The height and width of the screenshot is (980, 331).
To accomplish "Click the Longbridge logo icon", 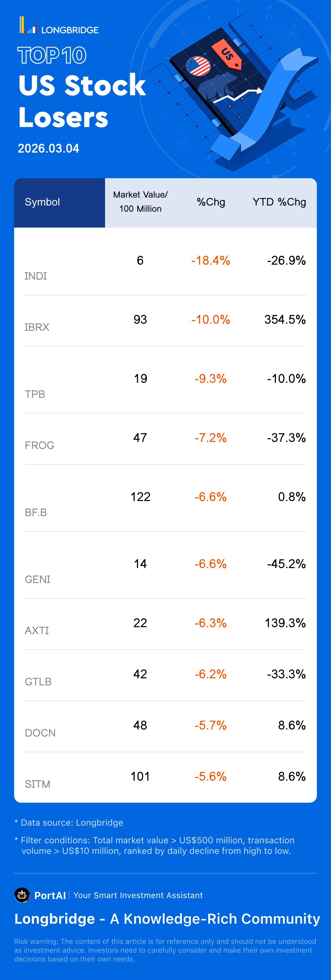I will coord(28,26).
